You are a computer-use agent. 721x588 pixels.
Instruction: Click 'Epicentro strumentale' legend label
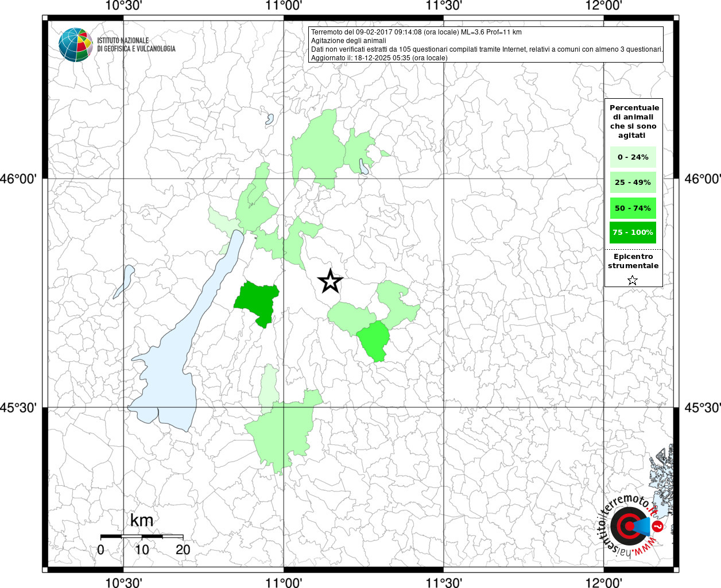tap(633, 261)
